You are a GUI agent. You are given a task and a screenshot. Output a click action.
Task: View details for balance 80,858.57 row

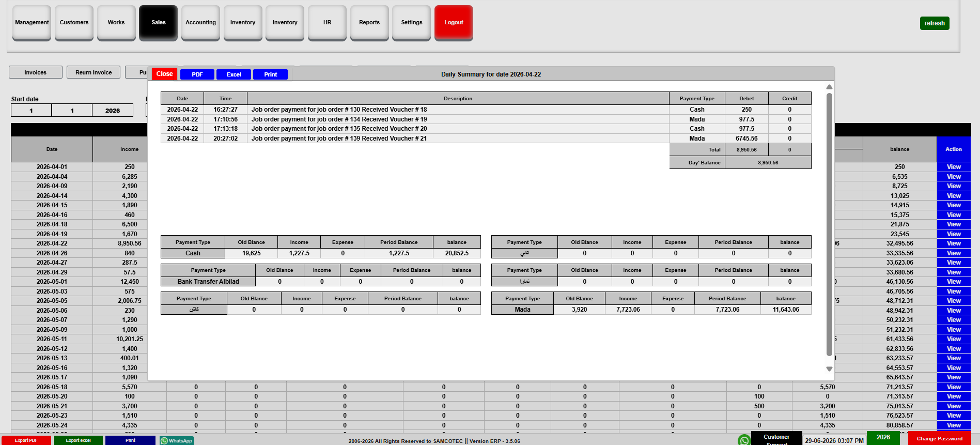(x=954, y=425)
